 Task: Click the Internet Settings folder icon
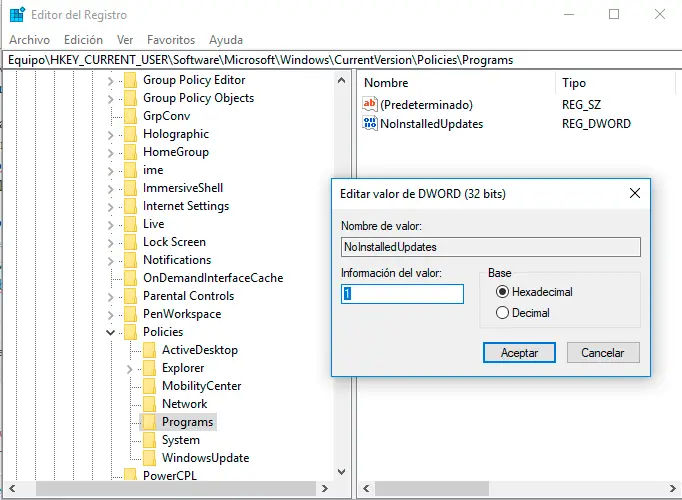(x=130, y=206)
